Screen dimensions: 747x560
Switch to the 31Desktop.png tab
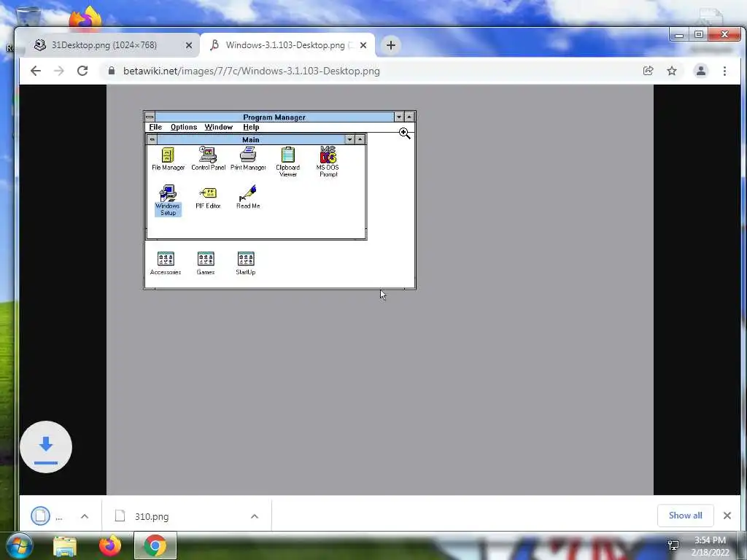(x=104, y=45)
